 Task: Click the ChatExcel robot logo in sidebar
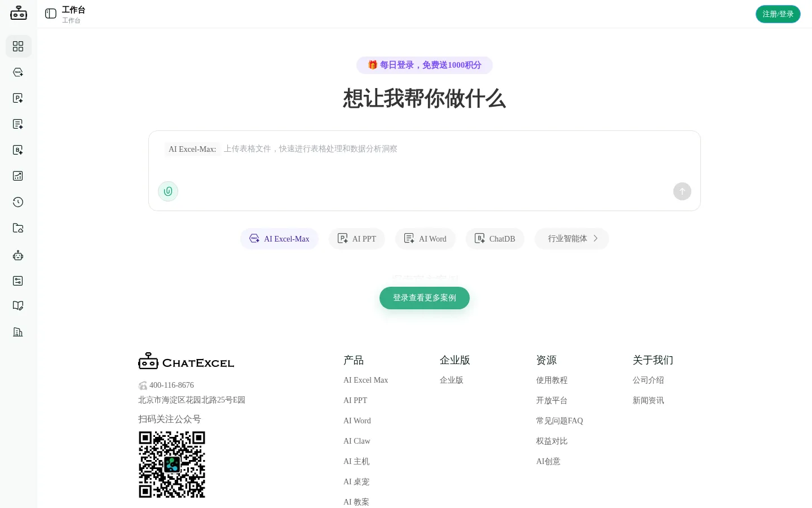(x=19, y=13)
